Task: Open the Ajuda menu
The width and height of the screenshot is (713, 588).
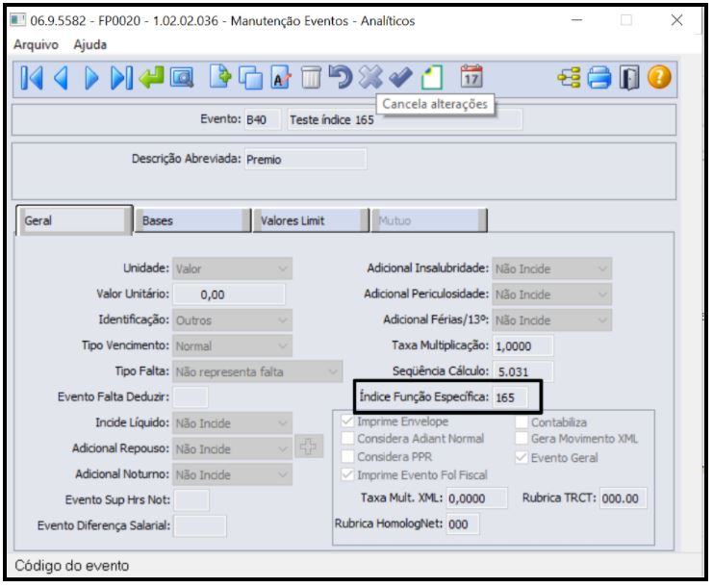Action: click(x=90, y=44)
